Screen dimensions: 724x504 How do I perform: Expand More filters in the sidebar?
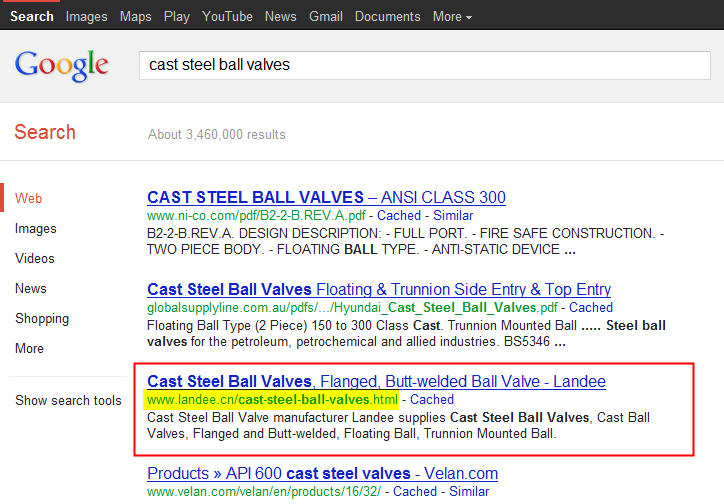click(29, 348)
